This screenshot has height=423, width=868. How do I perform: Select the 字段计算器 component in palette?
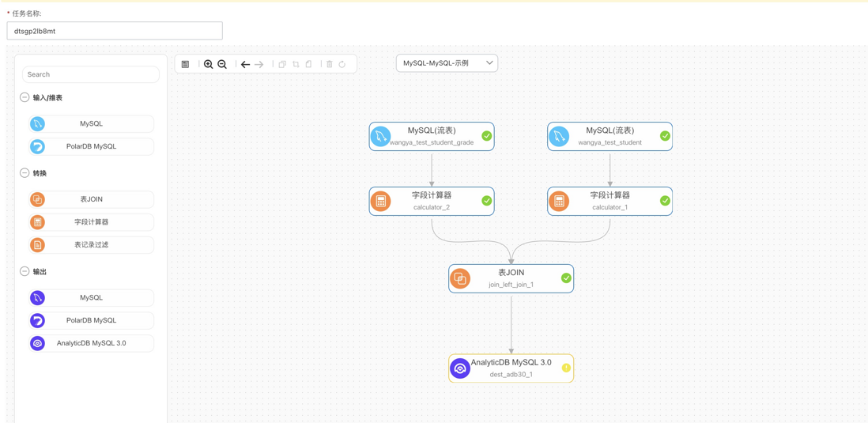point(92,222)
